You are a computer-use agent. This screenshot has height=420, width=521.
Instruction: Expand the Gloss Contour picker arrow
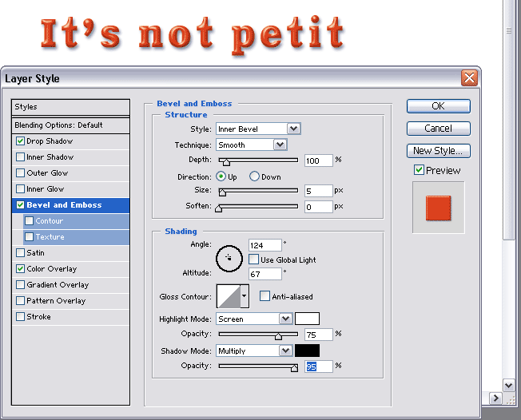tap(245, 295)
